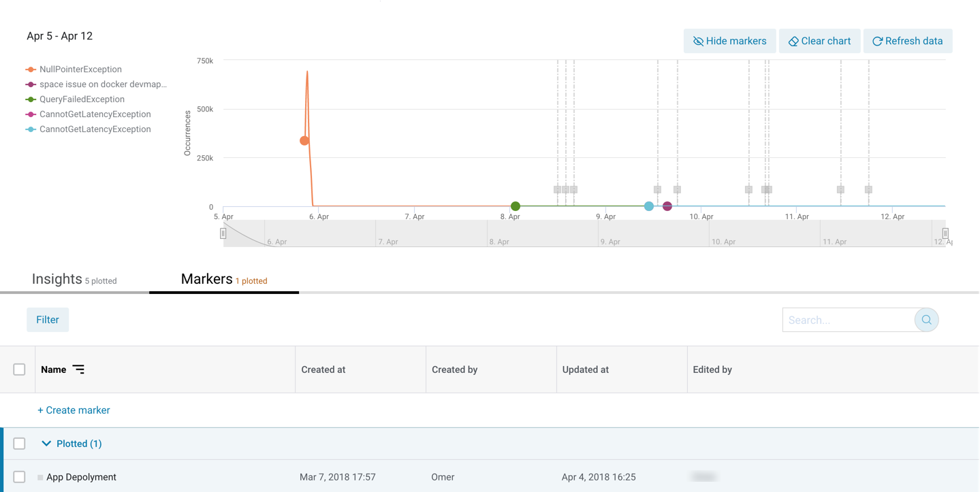Switch to the Insights tab
This screenshot has height=492, width=980.
(74, 279)
